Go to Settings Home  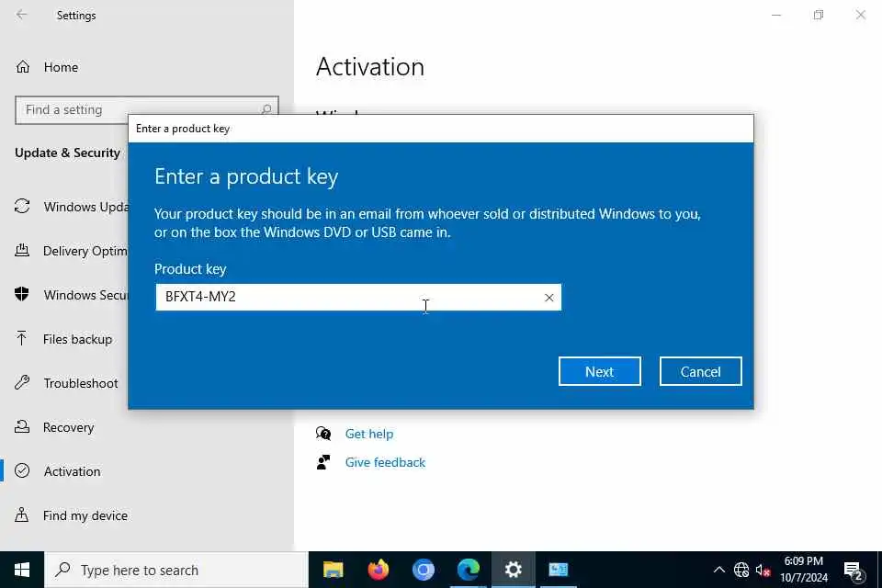click(61, 67)
